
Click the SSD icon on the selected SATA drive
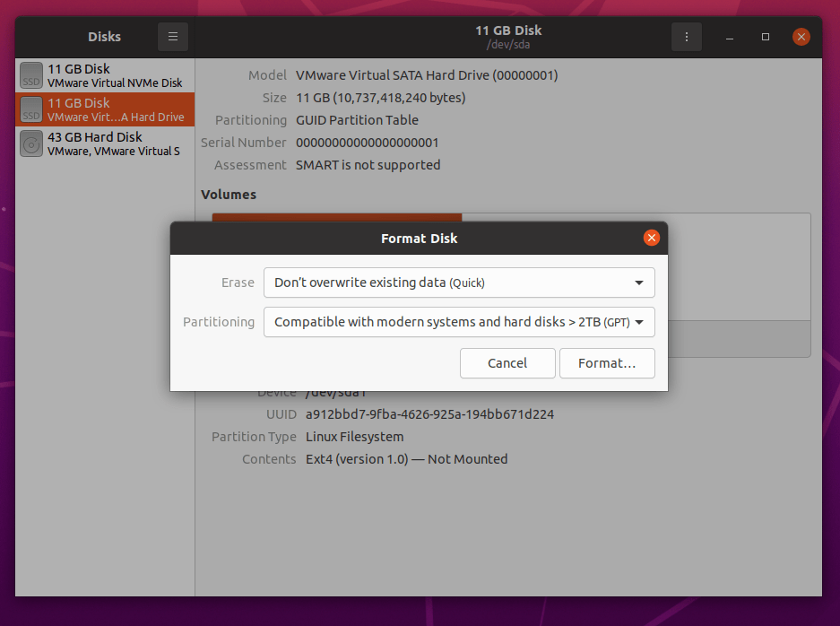tap(30, 109)
